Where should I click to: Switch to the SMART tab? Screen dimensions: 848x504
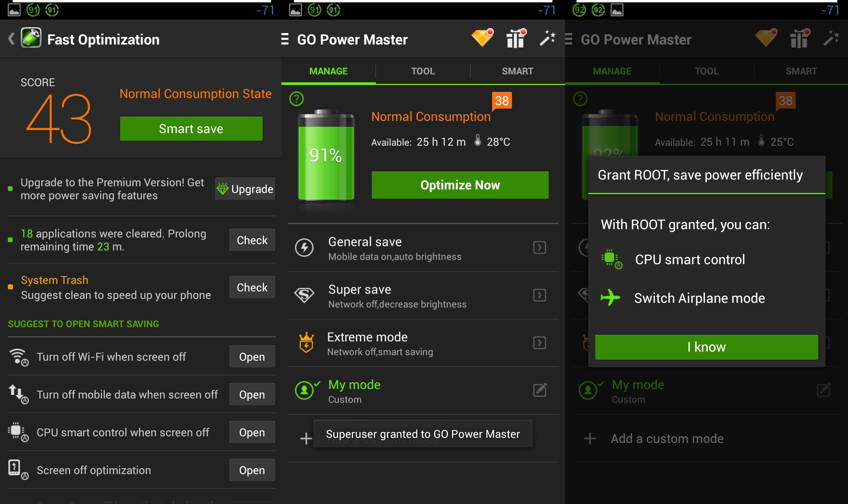(517, 71)
